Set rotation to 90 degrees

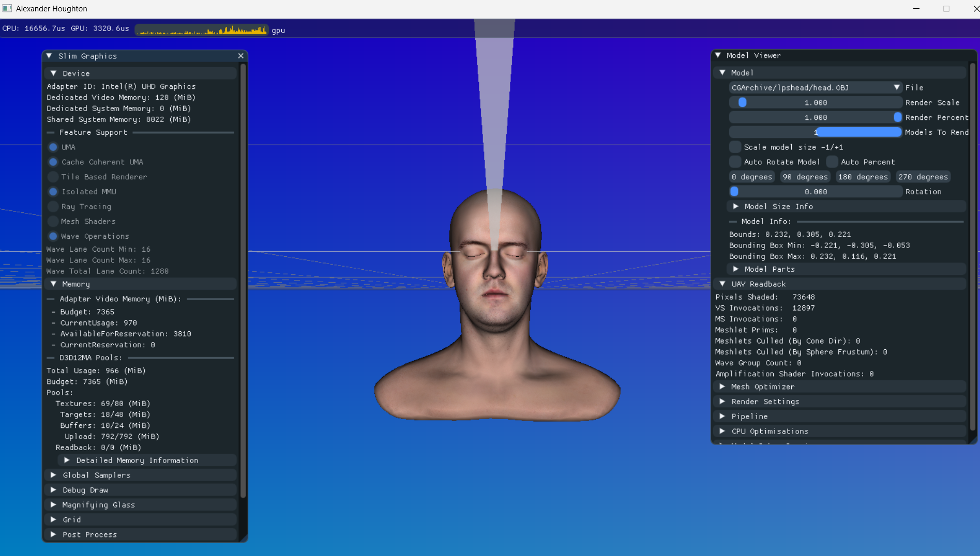pos(805,177)
